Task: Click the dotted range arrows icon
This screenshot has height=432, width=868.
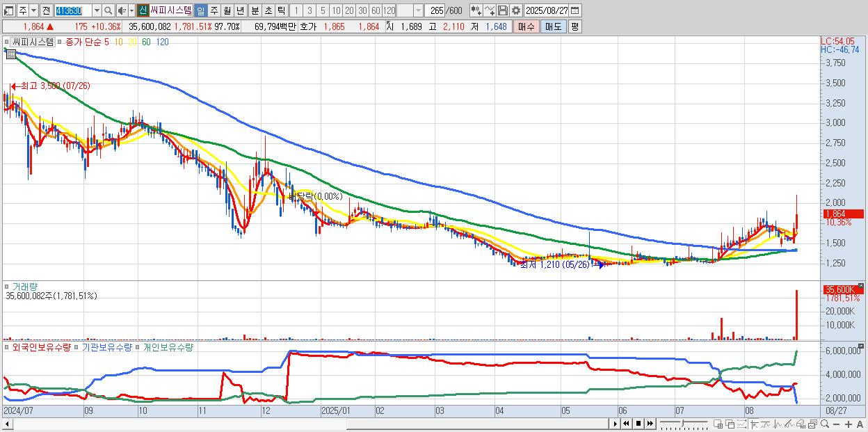Action: (x=741, y=424)
